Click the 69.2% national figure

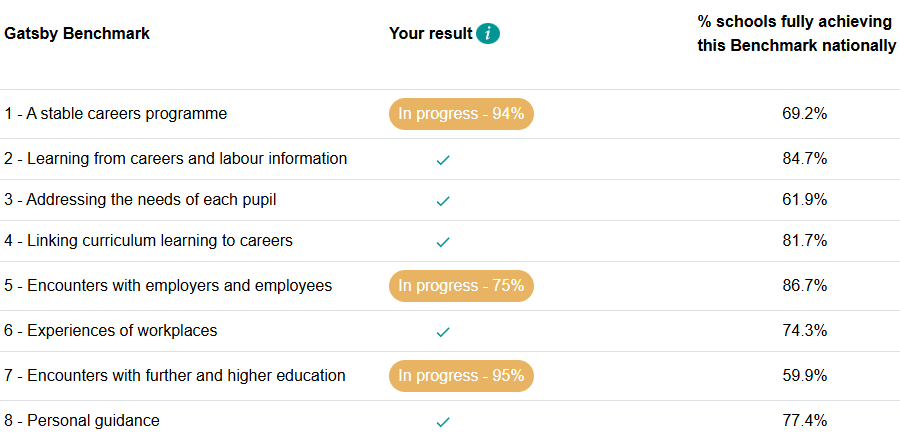point(804,114)
